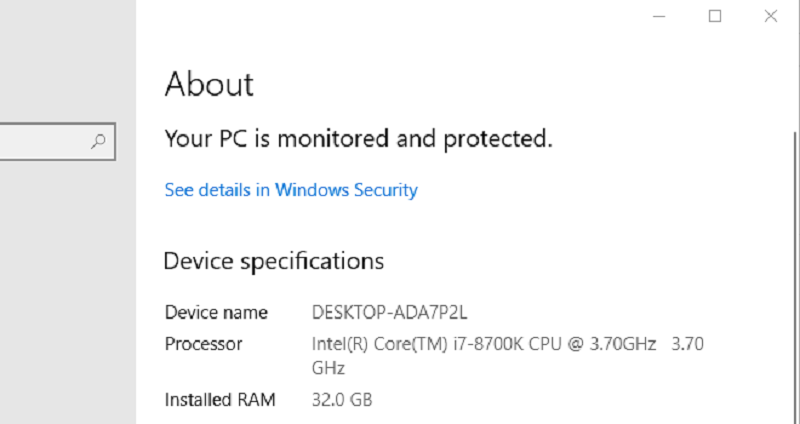Click the Processor label
The image size is (800, 424).
pos(203,344)
